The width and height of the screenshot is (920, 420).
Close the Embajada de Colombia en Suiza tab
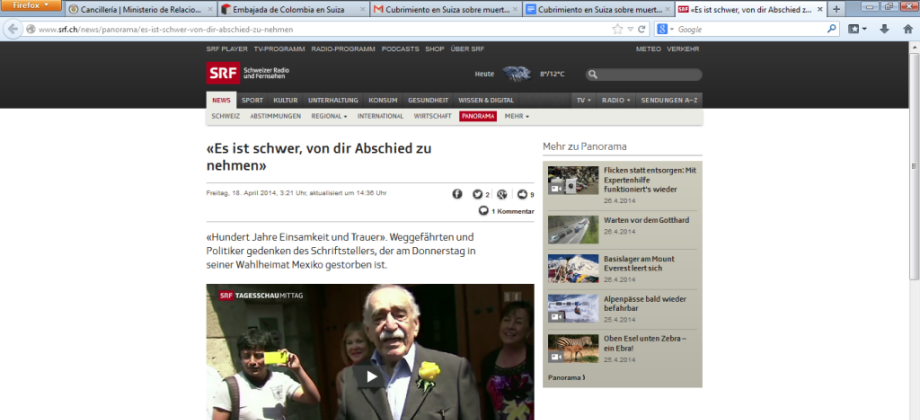362,9
